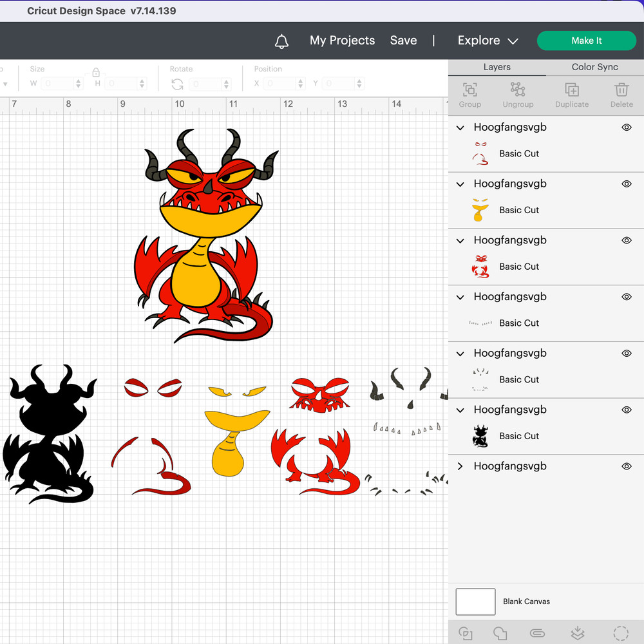Hide the first Hoogfangsvgb layer via eye icon
This screenshot has height=644, width=644.
626,128
